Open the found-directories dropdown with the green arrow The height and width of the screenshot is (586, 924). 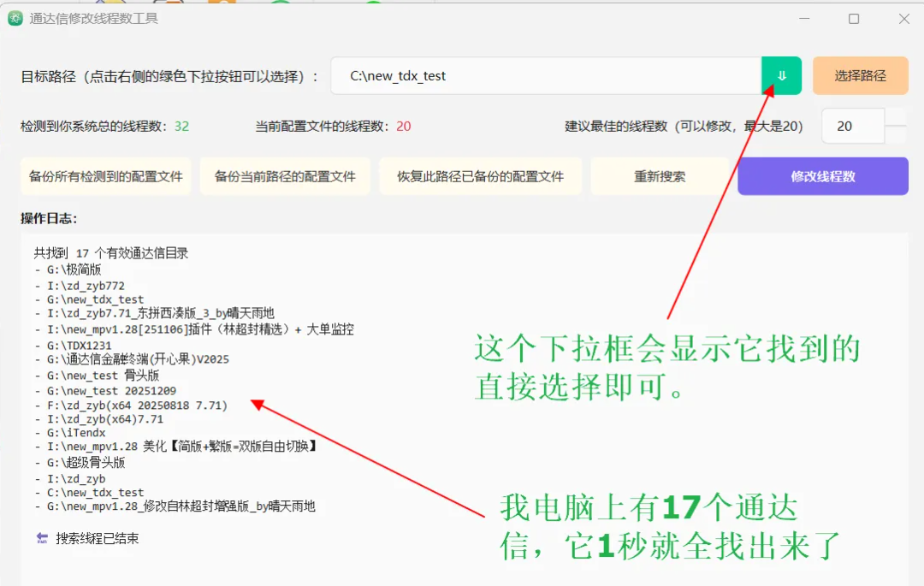pos(781,75)
